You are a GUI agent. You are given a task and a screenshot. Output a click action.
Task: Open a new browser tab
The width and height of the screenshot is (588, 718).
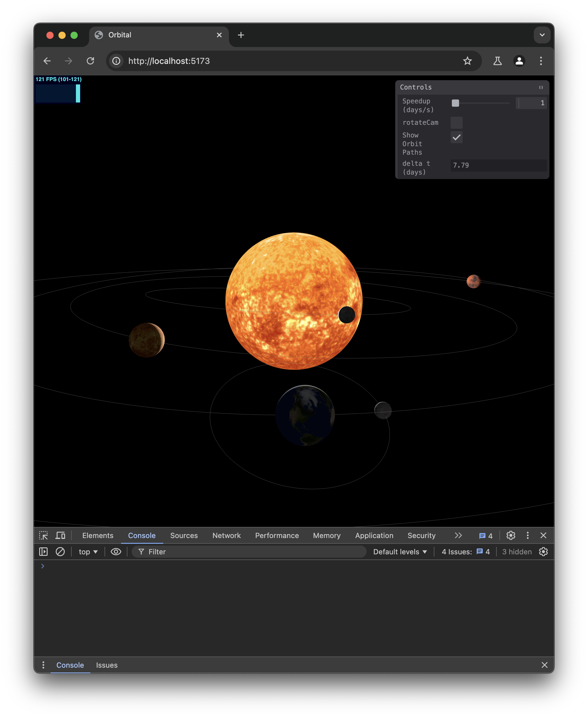241,35
